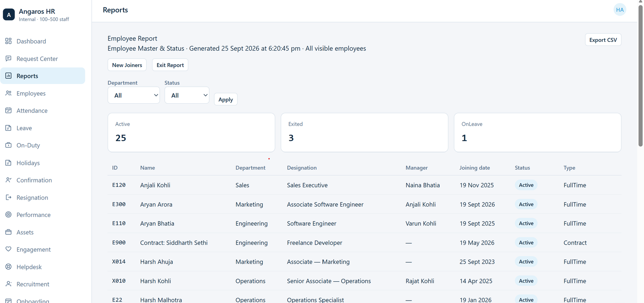Go to the On-Duty page
The width and height of the screenshot is (644, 303).
pyautogui.click(x=43, y=145)
